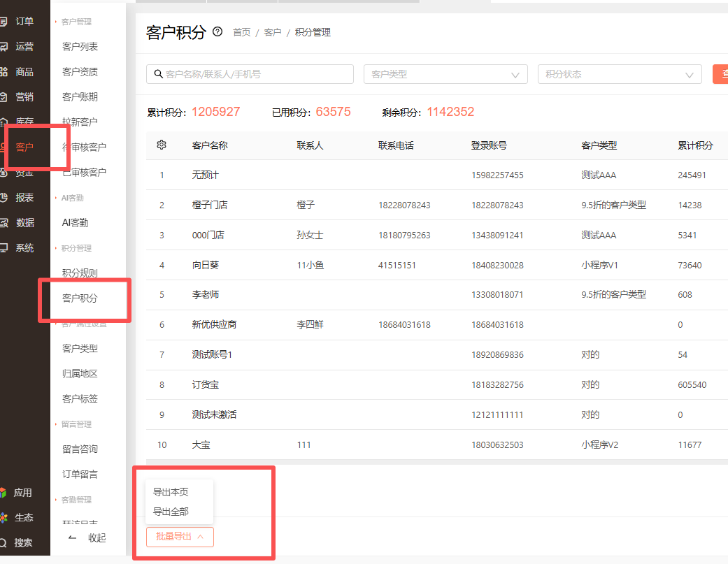Click the 客户名称 column header
This screenshot has height=564, width=728.
pos(210,145)
